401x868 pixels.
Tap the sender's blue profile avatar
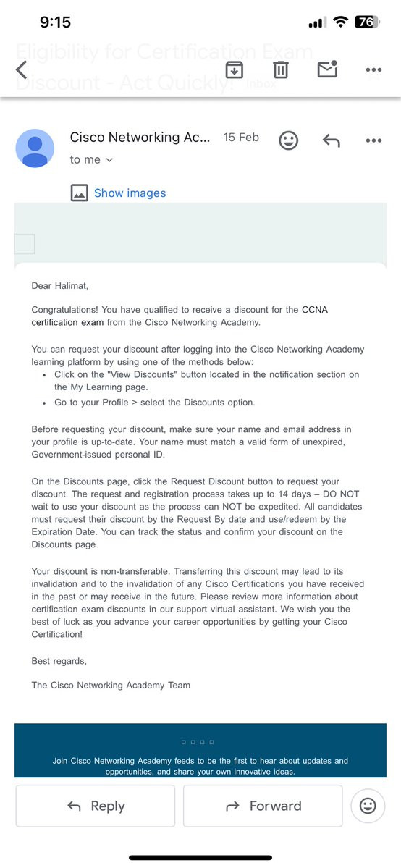[35, 148]
